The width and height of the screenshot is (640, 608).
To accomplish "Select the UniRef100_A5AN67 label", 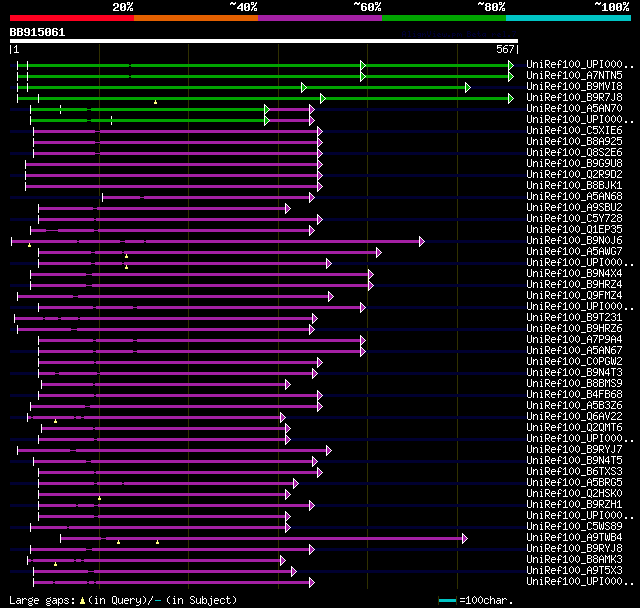I will pyautogui.click(x=574, y=351).
